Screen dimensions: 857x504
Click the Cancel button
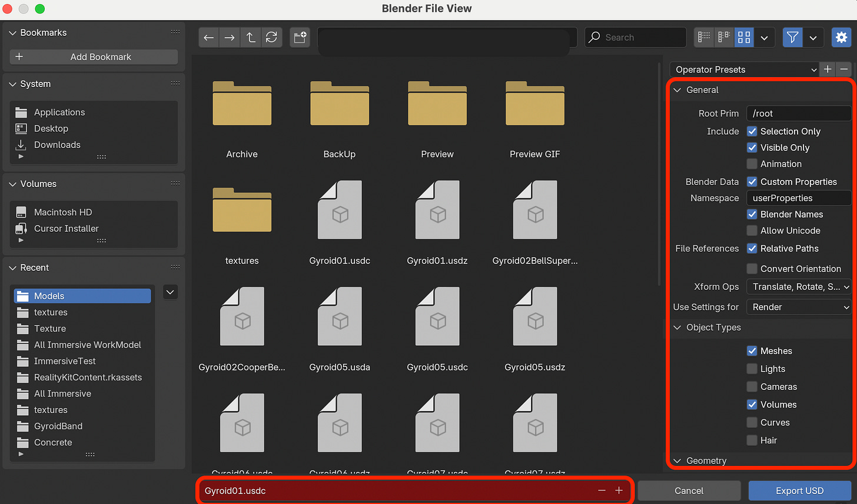pos(689,490)
